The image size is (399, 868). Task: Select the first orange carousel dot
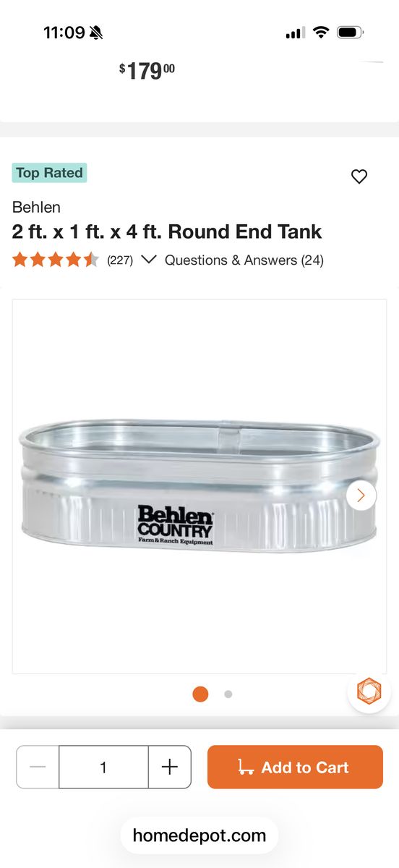(x=200, y=694)
